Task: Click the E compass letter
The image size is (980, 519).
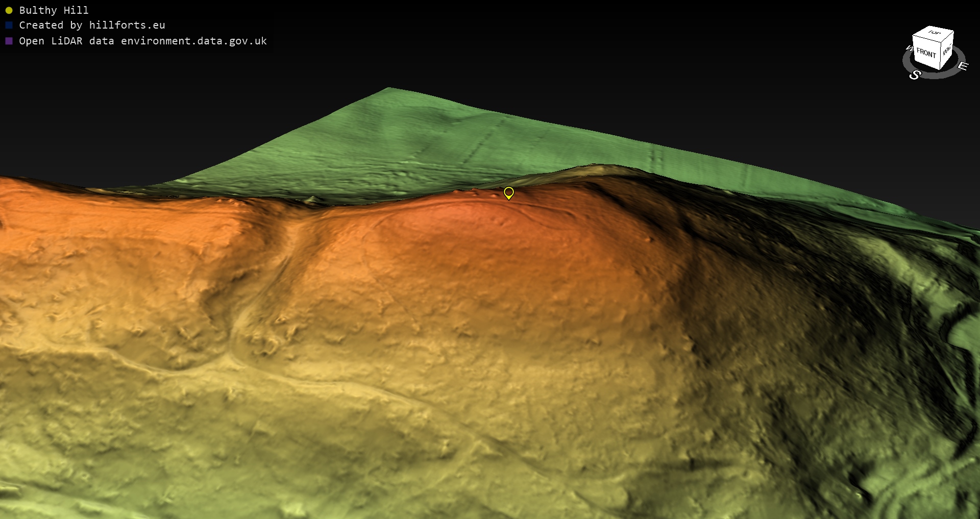Action: [x=963, y=66]
